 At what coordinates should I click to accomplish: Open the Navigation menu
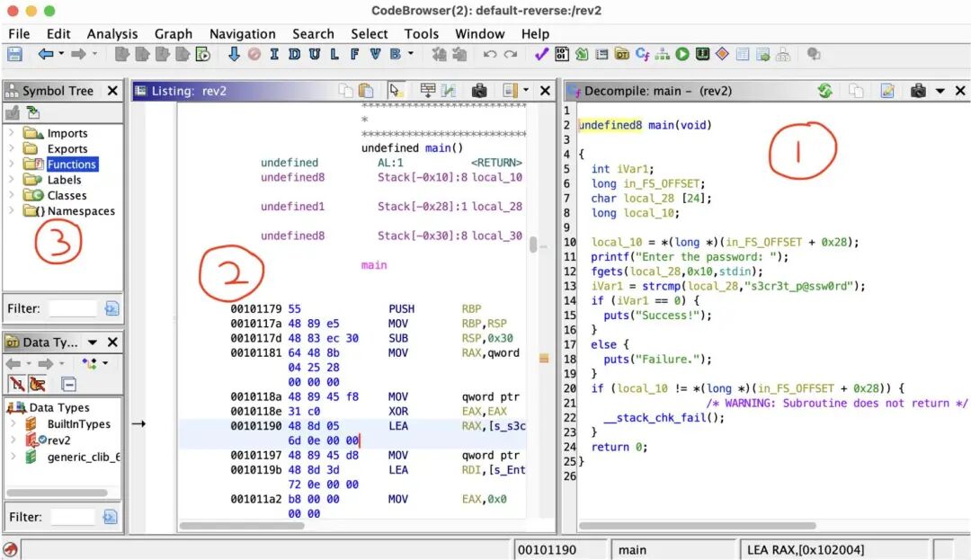pyautogui.click(x=242, y=33)
